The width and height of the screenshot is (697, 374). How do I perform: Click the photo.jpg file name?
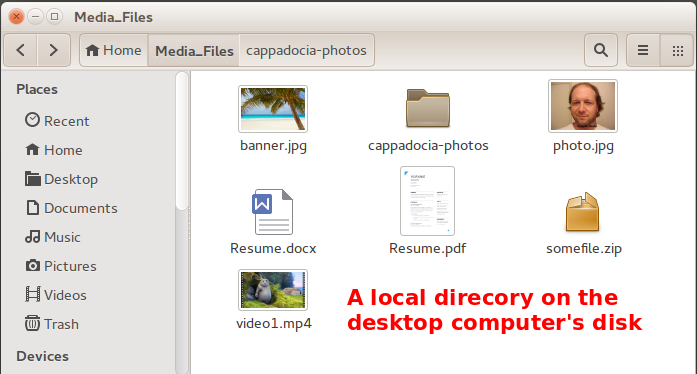[x=583, y=146]
